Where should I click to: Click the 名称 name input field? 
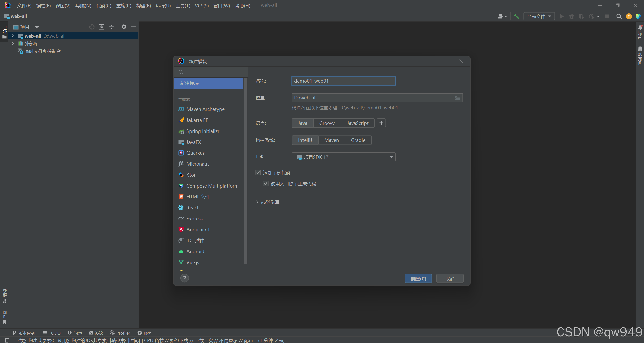coord(343,81)
